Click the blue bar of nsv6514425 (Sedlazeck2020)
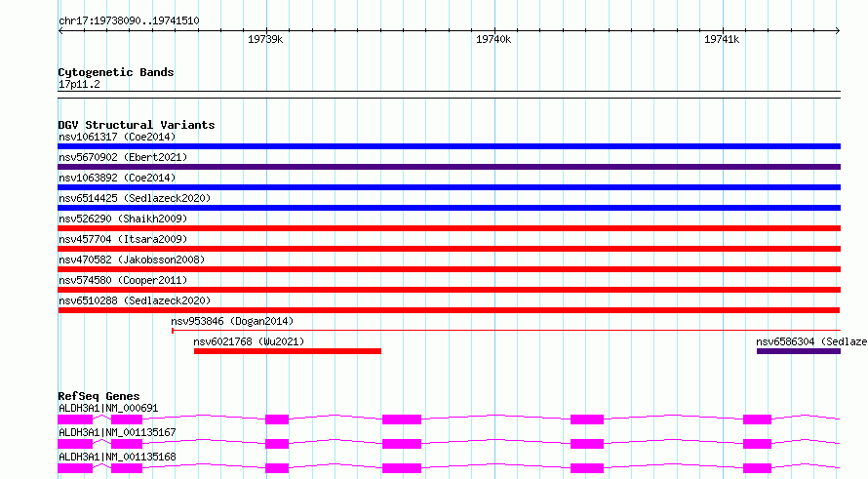 (x=449, y=208)
